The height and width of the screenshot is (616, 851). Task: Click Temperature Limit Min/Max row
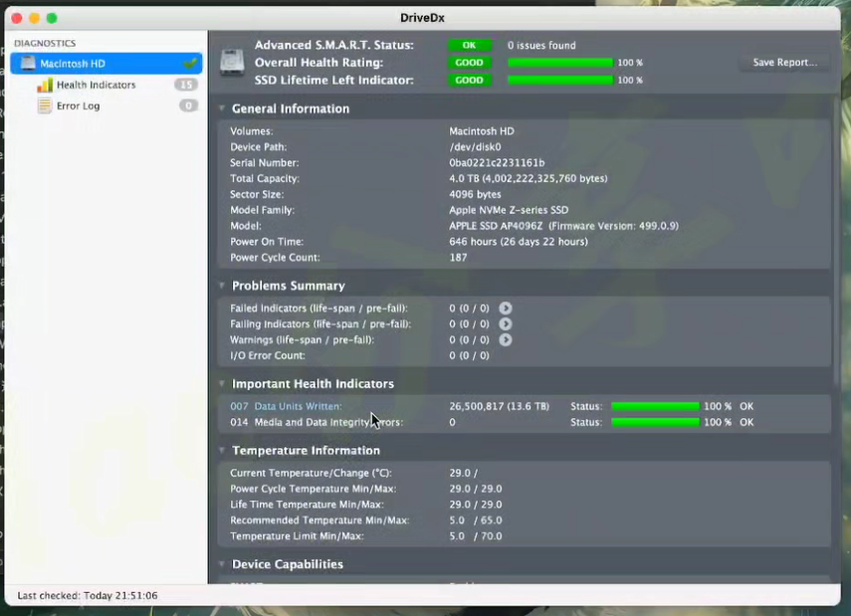[x=524, y=535]
